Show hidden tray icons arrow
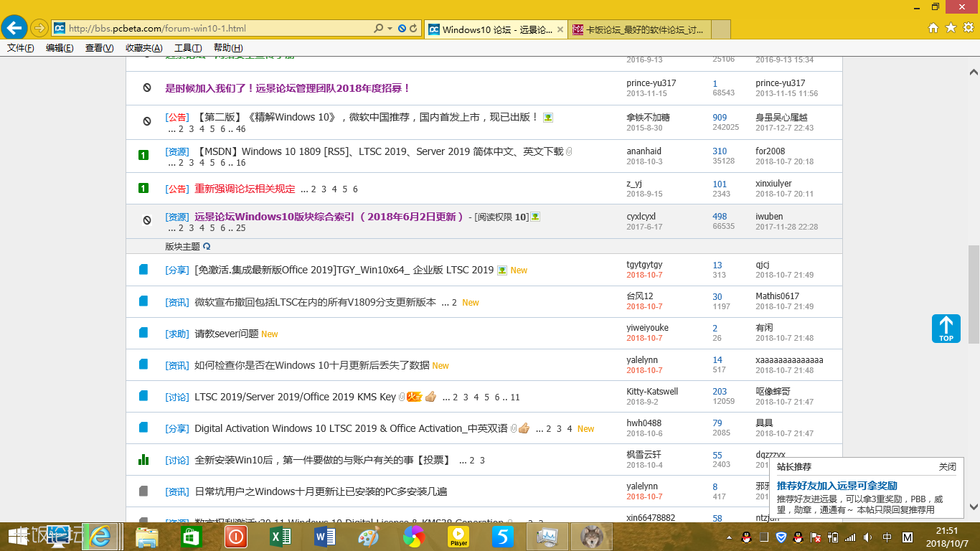 (x=730, y=537)
